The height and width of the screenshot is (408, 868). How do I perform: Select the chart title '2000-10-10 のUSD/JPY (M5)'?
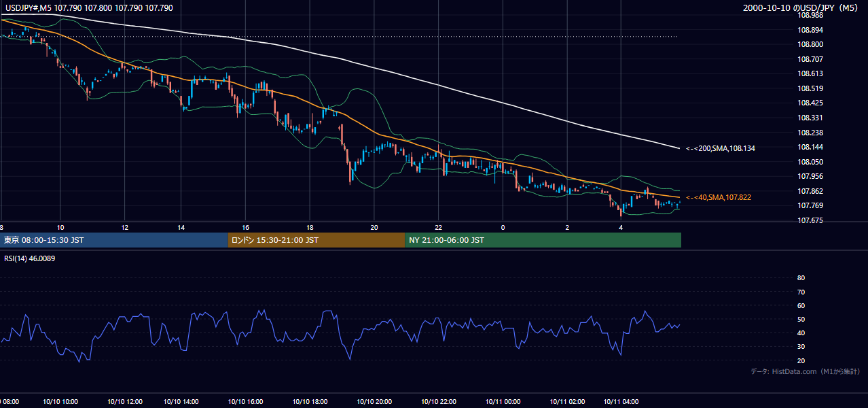tap(801, 7)
